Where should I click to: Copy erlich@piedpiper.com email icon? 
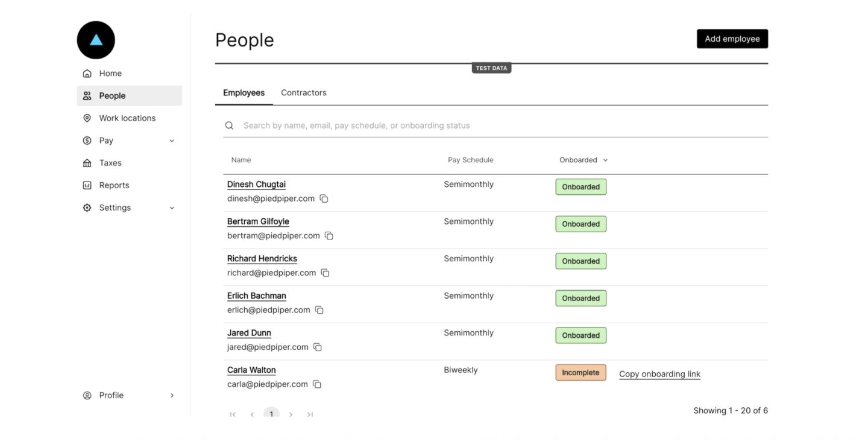[319, 310]
